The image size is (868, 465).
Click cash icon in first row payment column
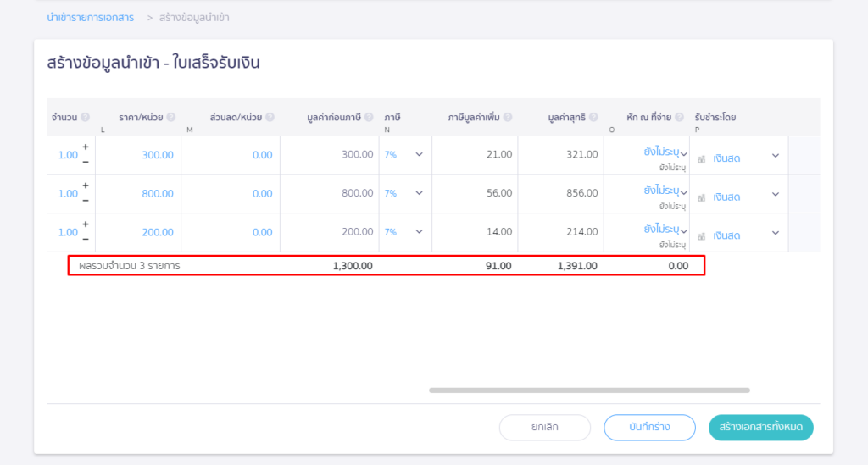(701, 158)
